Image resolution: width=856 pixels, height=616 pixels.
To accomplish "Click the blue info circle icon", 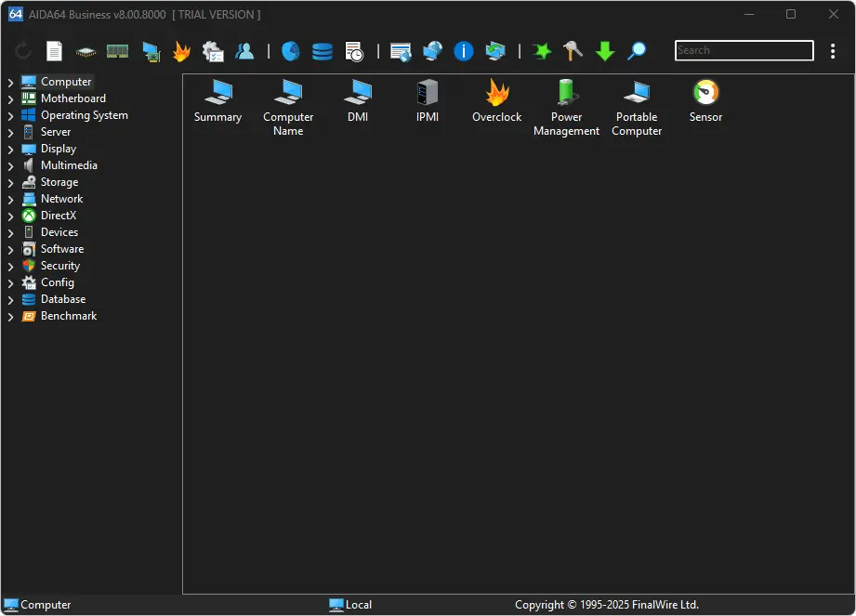I will (x=464, y=51).
